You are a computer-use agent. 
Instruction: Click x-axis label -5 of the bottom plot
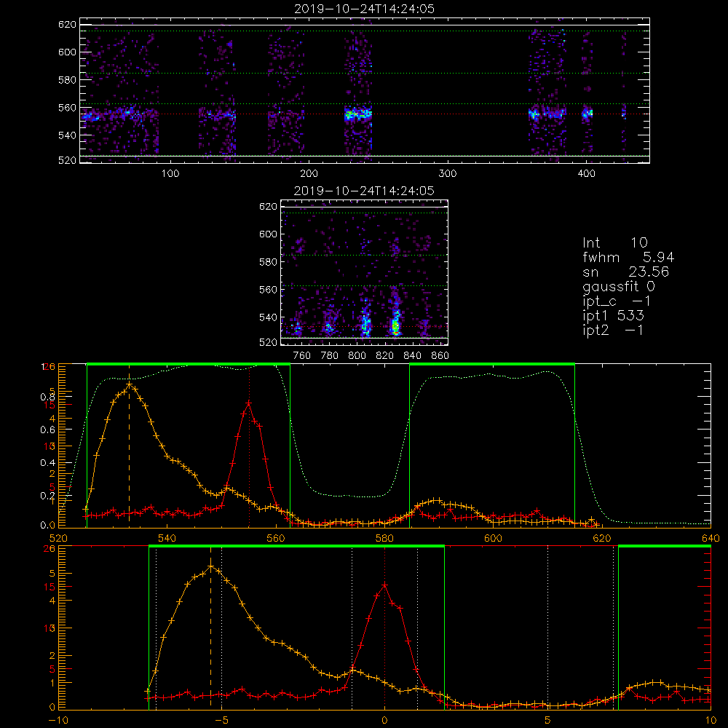[x=221, y=721]
